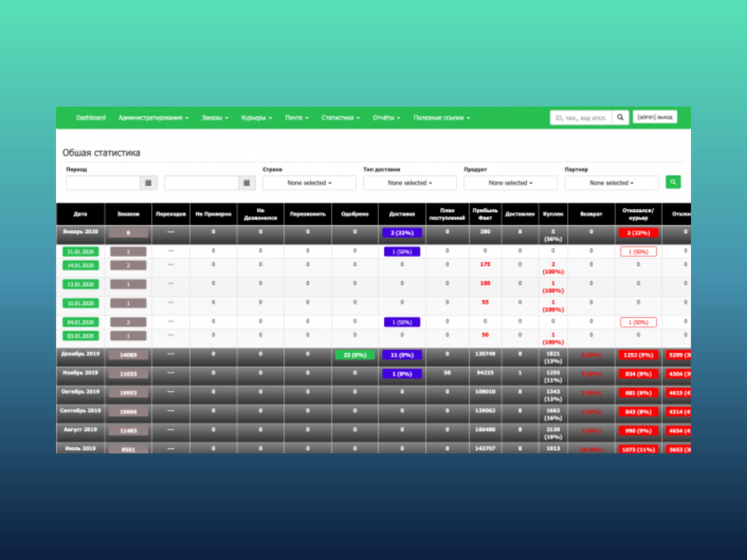This screenshot has width=747, height=560.
Task: Click red 681 (6%) badge in Октябрь 2019 row
Action: [x=638, y=393]
